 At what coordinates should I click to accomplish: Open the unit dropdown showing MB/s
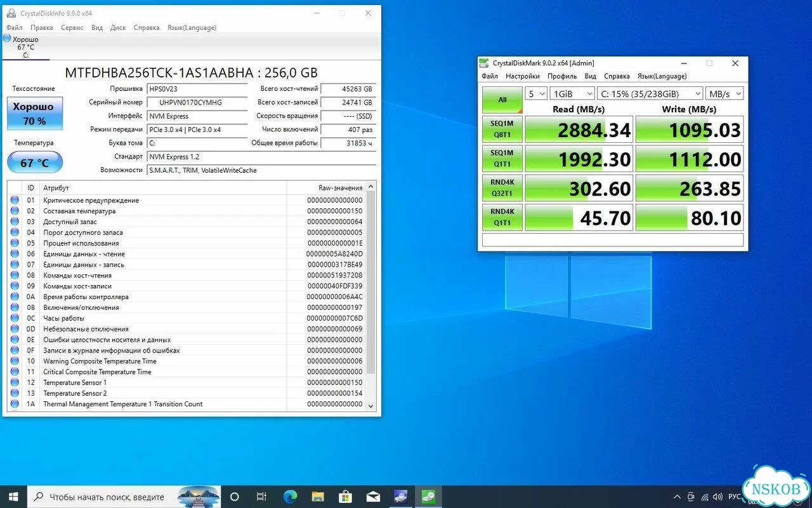725,94
